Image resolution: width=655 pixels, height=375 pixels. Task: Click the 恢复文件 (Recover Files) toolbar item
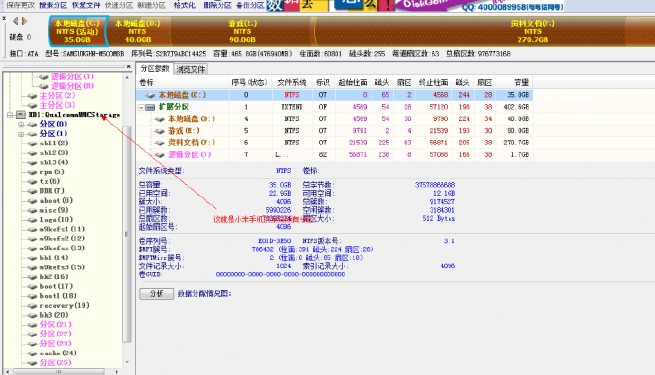tap(86, 5)
